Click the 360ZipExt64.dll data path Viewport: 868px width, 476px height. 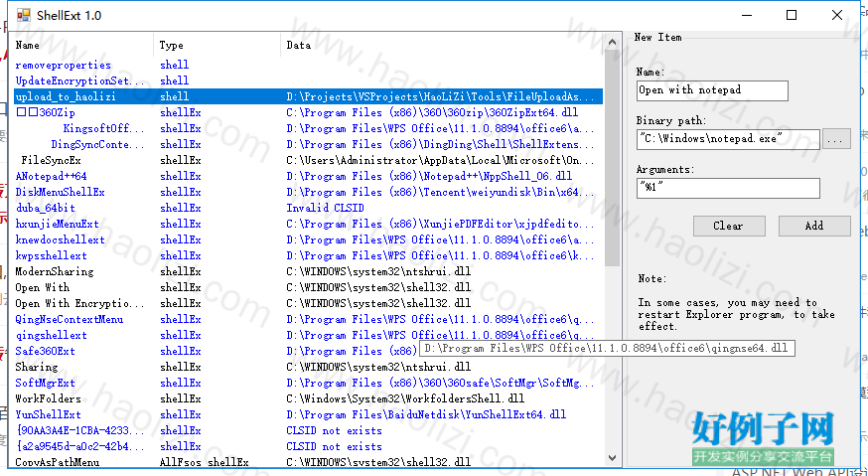pos(432,112)
